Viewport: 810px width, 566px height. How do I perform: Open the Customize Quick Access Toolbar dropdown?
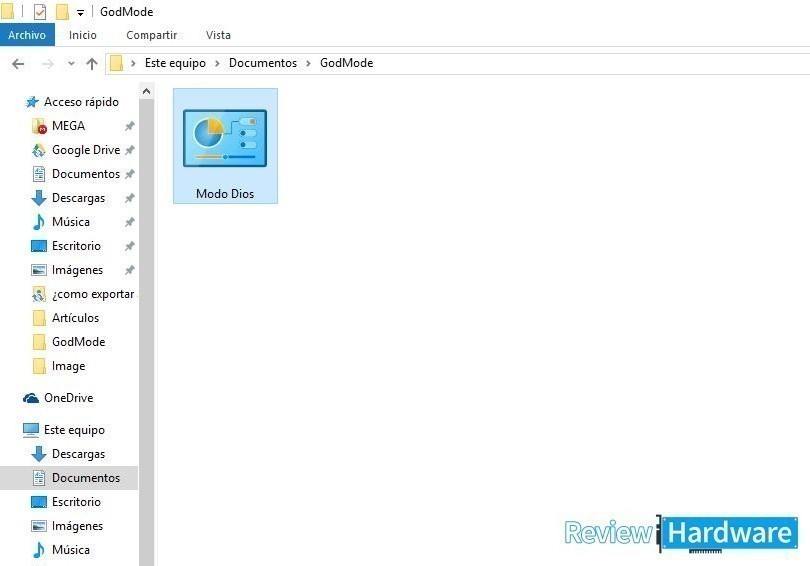coord(81,12)
